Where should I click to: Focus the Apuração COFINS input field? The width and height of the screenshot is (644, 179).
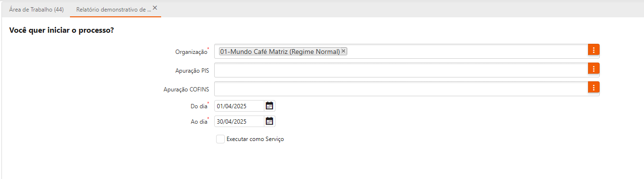point(401,89)
